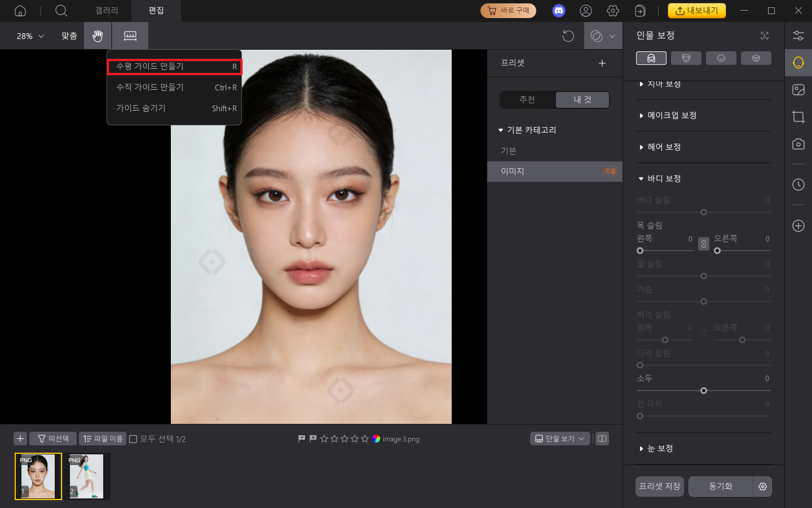
Task: Click the 프리셋 저장 button
Action: (x=659, y=486)
